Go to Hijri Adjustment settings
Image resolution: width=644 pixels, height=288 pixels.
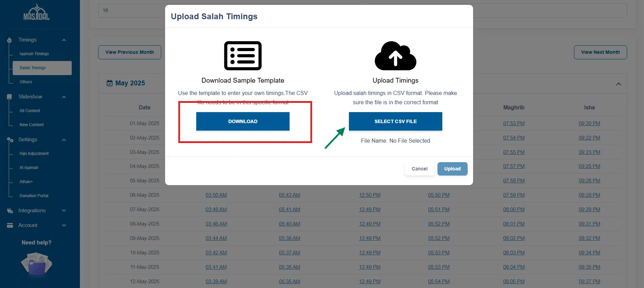pyautogui.click(x=34, y=154)
